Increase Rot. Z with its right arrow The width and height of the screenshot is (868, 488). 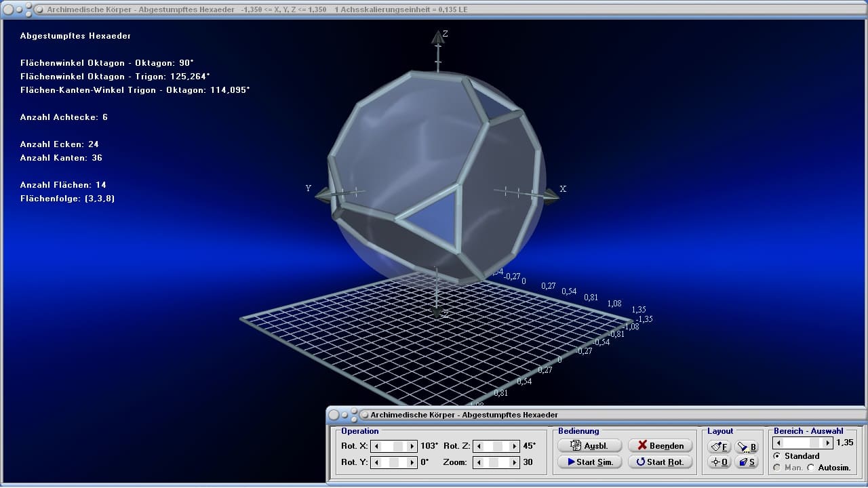pos(514,446)
